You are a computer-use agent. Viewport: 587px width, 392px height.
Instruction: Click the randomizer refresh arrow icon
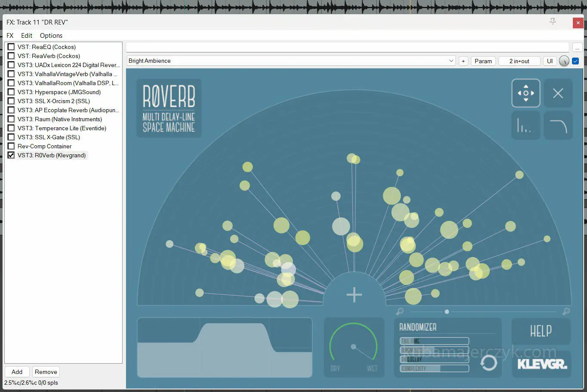(x=489, y=363)
